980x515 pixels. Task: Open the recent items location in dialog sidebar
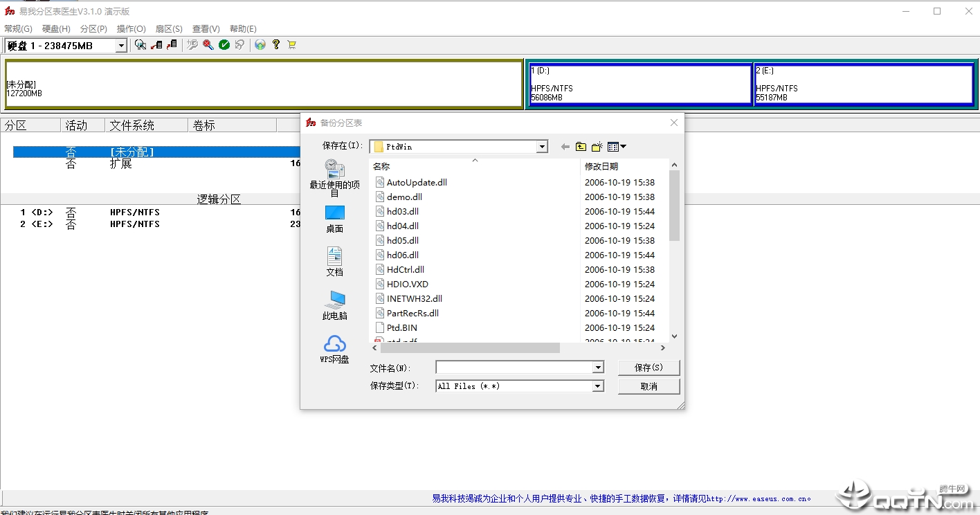point(335,178)
